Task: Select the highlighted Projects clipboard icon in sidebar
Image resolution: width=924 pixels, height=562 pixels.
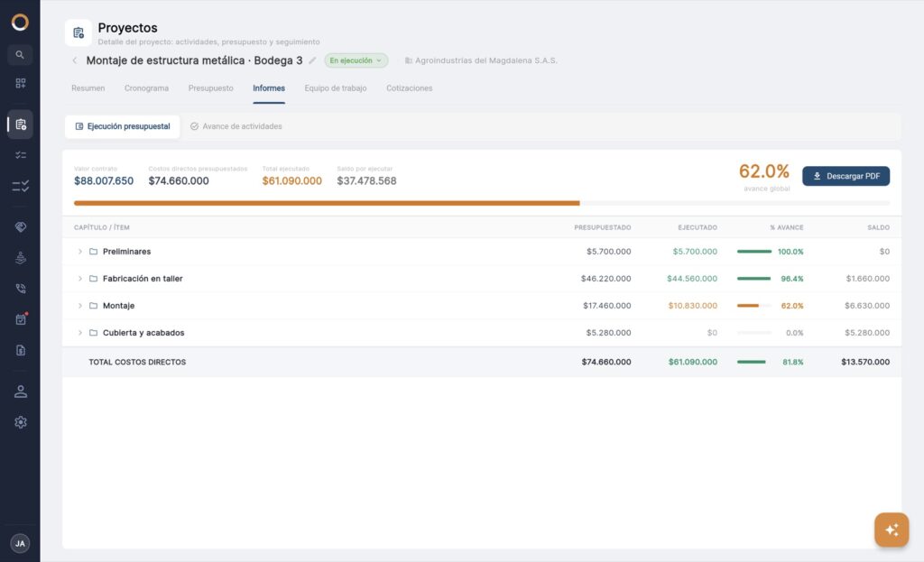Action: click(x=20, y=124)
